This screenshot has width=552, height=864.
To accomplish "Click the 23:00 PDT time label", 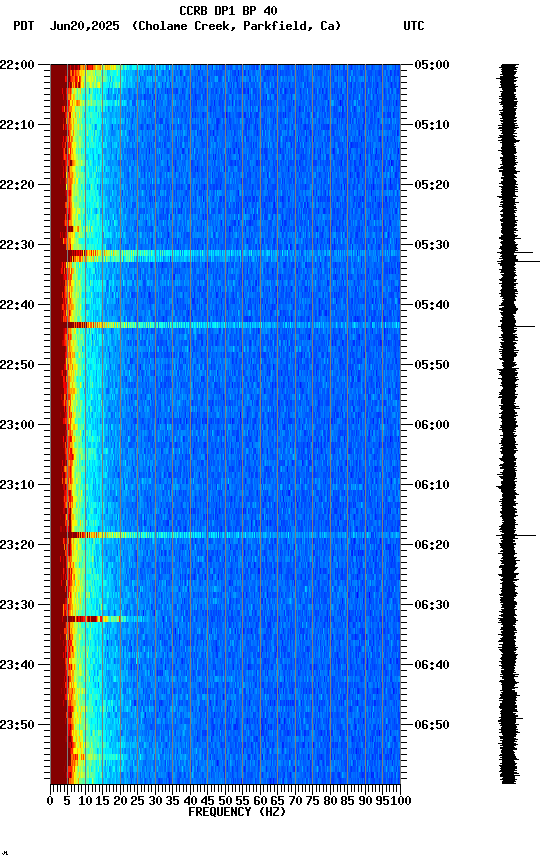I will click(17, 425).
